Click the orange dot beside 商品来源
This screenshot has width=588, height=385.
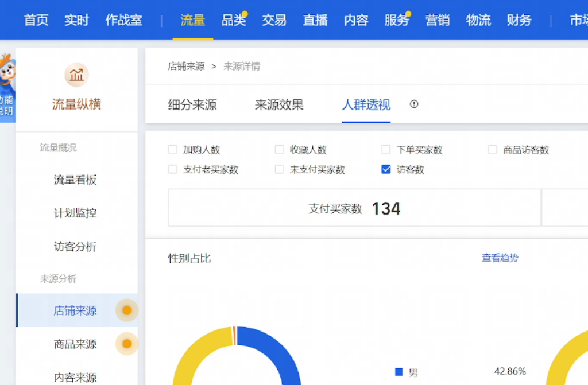coord(127,344)
